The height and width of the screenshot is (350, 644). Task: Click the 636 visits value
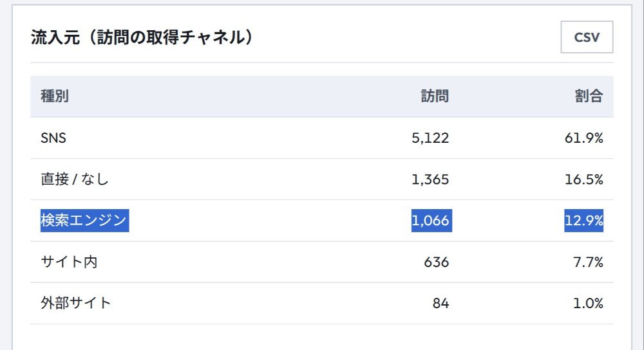tap(437, 262)
